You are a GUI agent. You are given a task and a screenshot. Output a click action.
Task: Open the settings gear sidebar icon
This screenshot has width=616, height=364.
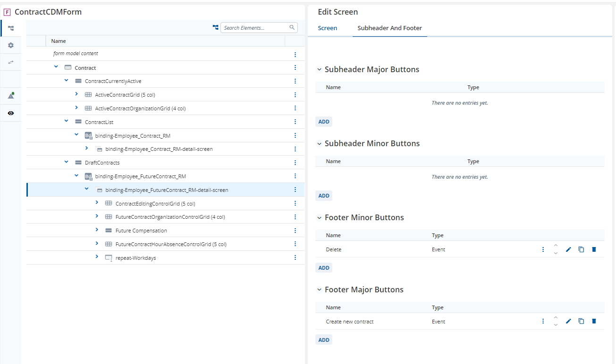pos(11,45)
